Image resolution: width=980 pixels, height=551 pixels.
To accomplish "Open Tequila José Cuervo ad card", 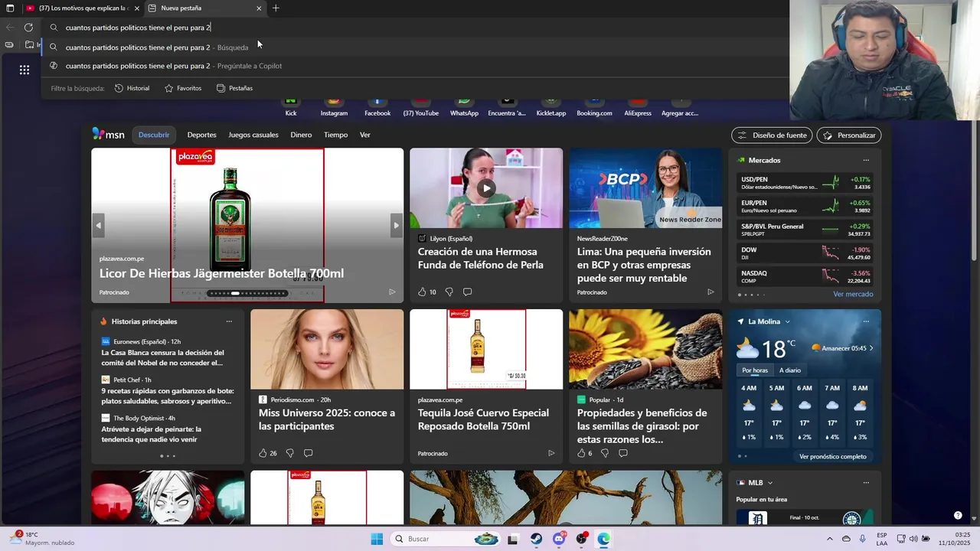I will (x=486, y=386).
